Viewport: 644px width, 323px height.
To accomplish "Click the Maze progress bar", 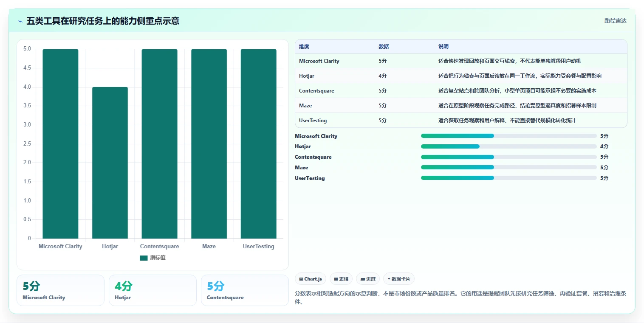I will (x=509, y=167).
